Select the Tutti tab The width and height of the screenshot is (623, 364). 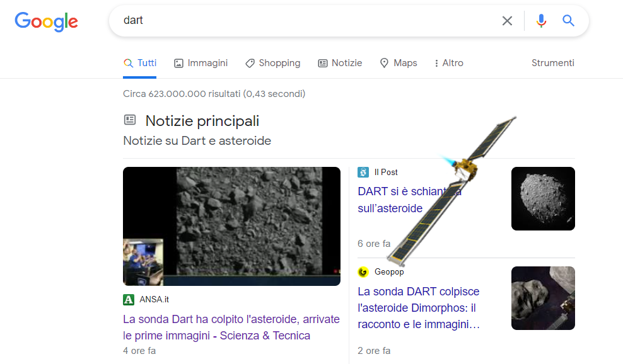[140, 63]
